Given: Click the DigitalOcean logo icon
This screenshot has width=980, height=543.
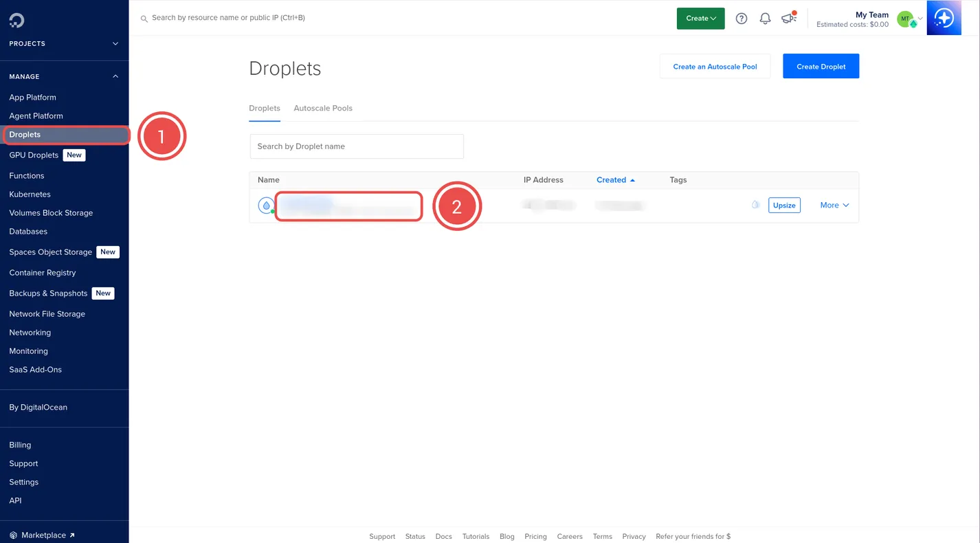Looking at the screenshot, I should 16,21.
